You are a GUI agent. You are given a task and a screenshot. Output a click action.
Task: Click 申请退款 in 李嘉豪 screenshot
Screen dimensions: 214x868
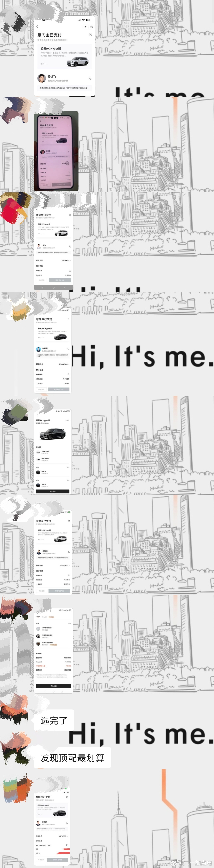pyautogui.click(x=41, y=389)
